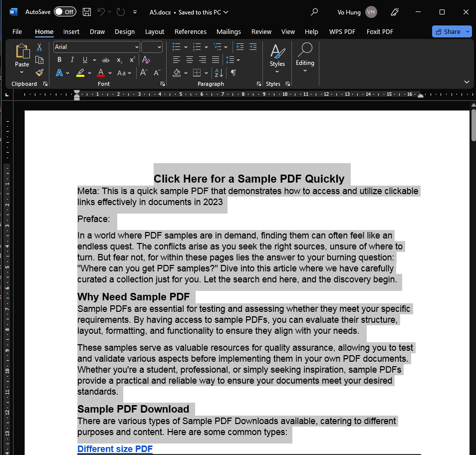Toggle Underline formatting
Screen dimensions: 476x455
click(85, 60)
